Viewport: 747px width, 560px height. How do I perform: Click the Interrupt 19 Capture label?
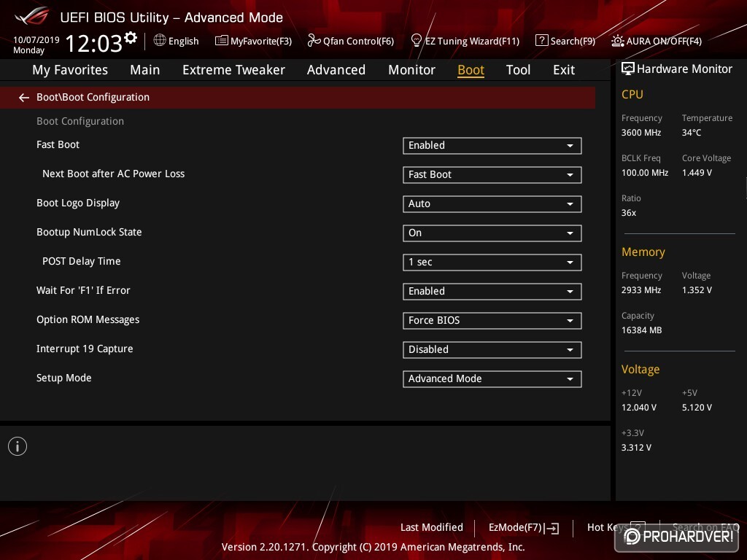85,349
